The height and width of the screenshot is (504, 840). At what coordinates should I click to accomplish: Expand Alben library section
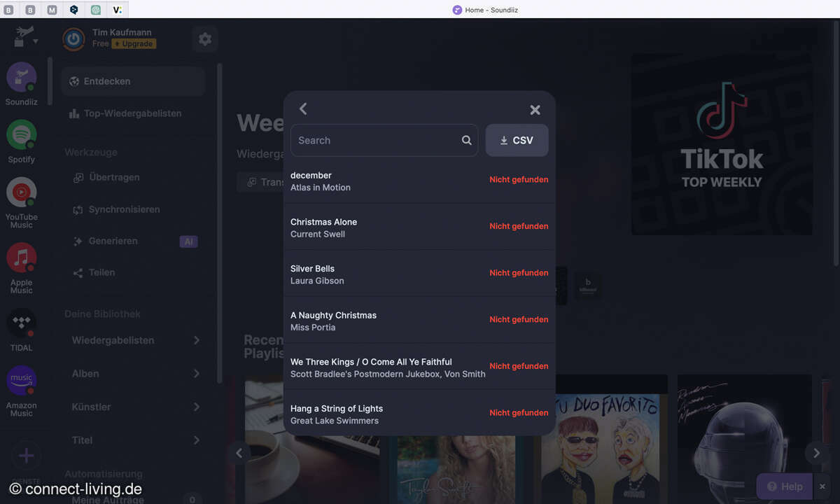coord(136,374)
